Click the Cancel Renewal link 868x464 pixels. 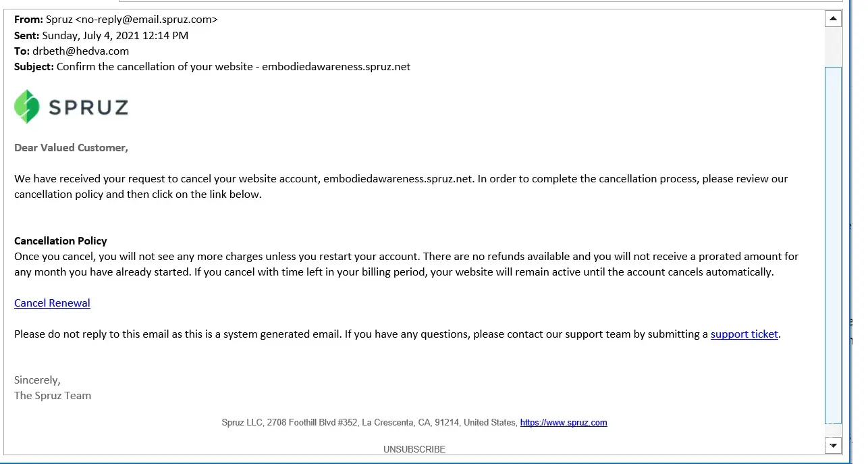click(52, 303)
